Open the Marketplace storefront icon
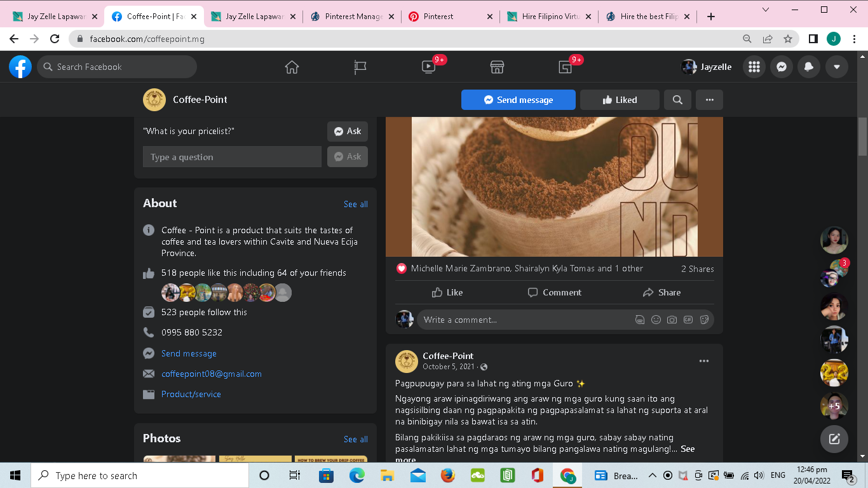Image resolution: width=868 pixels, height=488 pixels. point(497,67)
